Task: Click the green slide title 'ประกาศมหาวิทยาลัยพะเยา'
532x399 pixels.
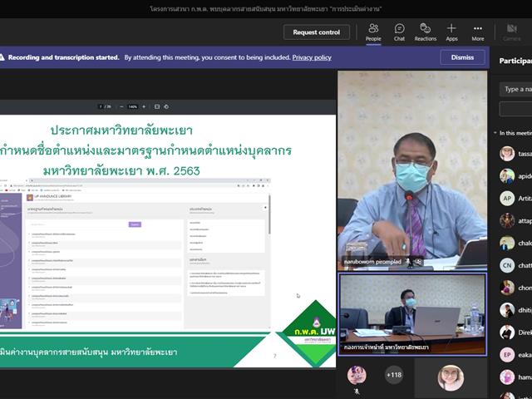Action: [x=121, y=131]
